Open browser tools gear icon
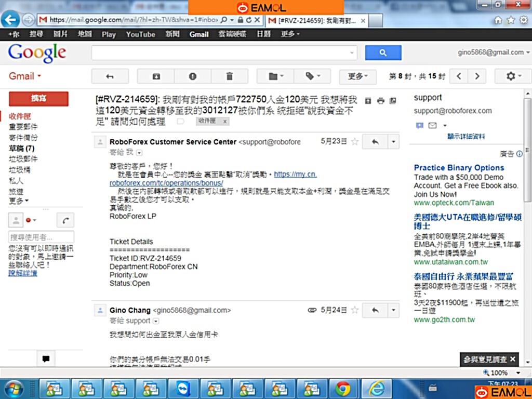 tap(524, 20)
